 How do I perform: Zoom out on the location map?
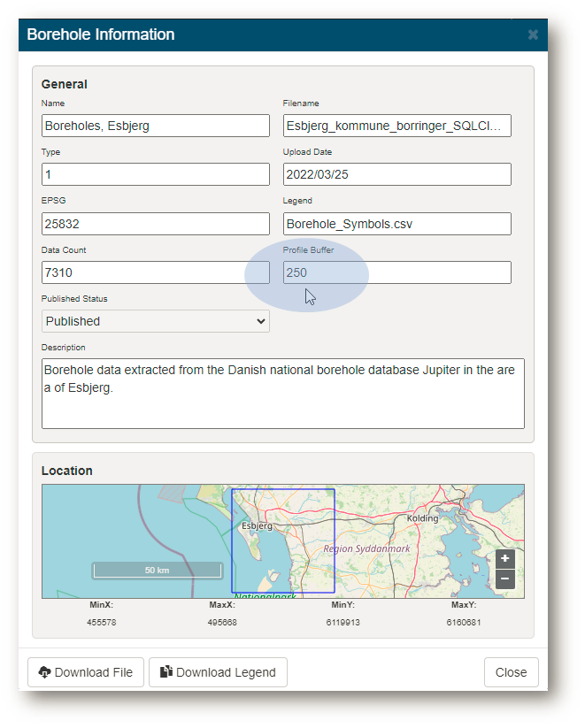(x=504, y=579)
